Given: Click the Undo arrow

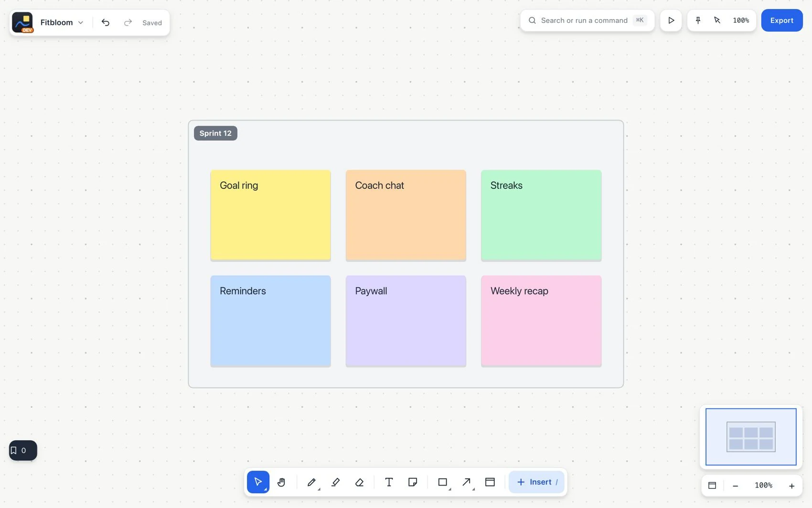Looking at the screenshot, I should 106,22.
